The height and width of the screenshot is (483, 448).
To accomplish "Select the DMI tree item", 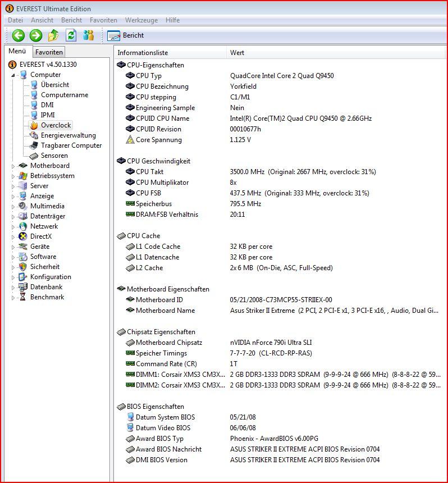I will (x=47, y=105).
